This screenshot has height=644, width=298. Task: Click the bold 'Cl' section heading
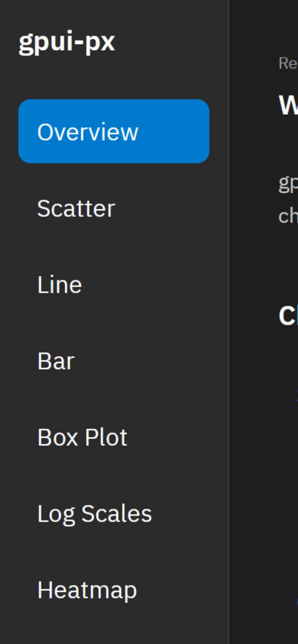pyautogui.click(x=288, y=316)
